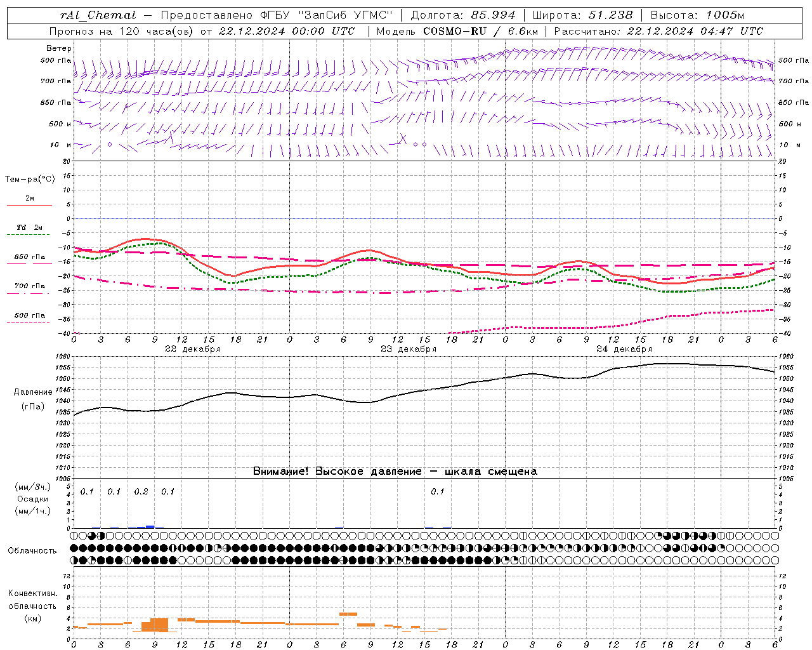The height and width of the screenshot is (650, 812).
Task: Click the '2м' temperature legend entry
Action: (x=30, y=198)
